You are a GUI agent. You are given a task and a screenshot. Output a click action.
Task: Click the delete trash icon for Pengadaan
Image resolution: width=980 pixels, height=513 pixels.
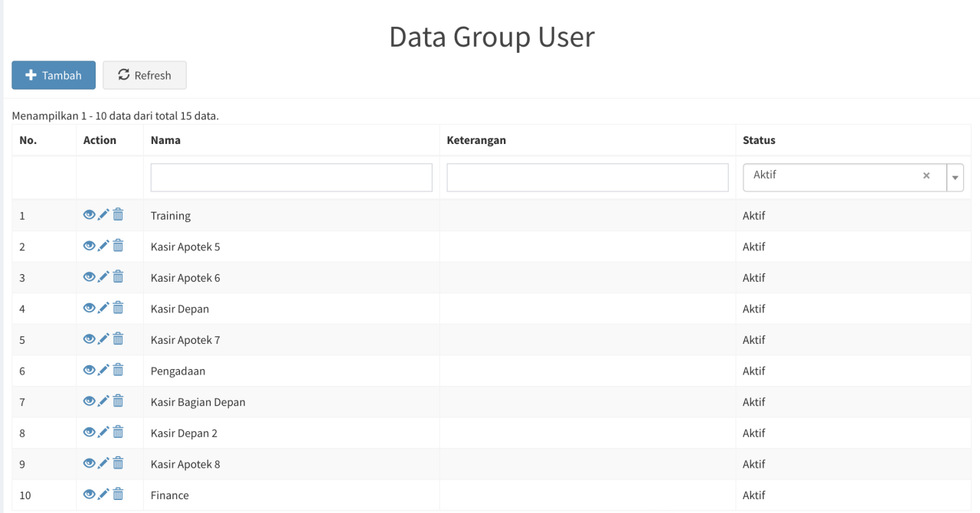coord(117,370)
